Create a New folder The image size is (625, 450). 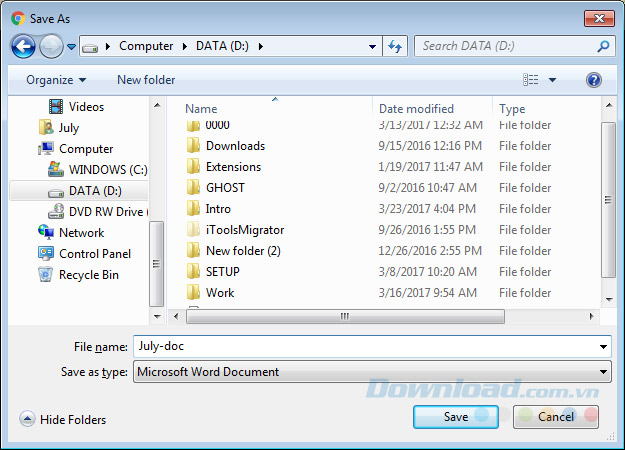coord(146,80)
